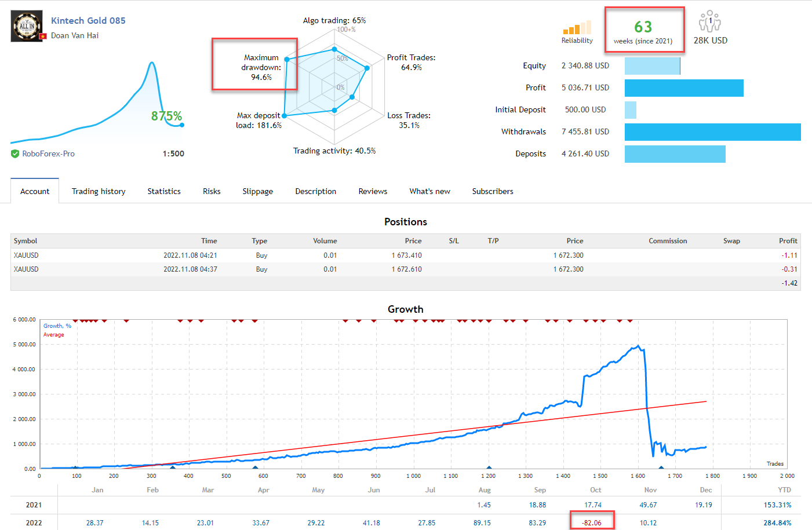The image size is (812, 530).
Task: Click the 875% growth mini chart
Action: click(97, 101)
